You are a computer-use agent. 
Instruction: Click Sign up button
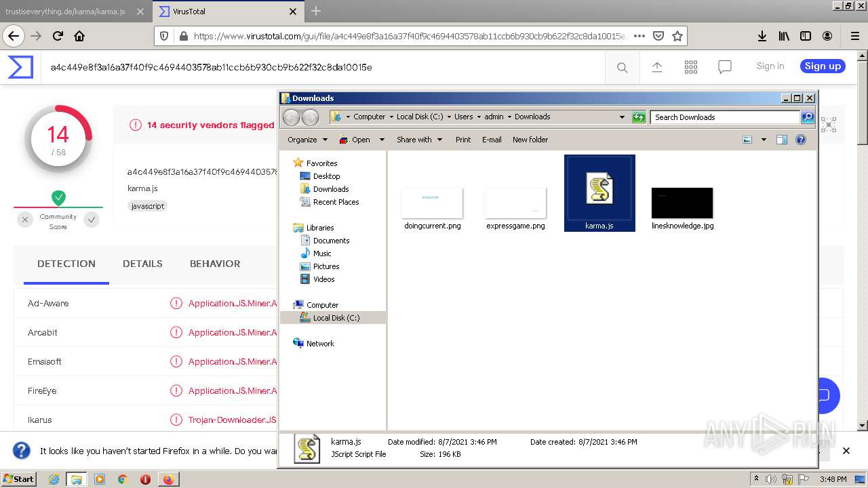point(823,66)
